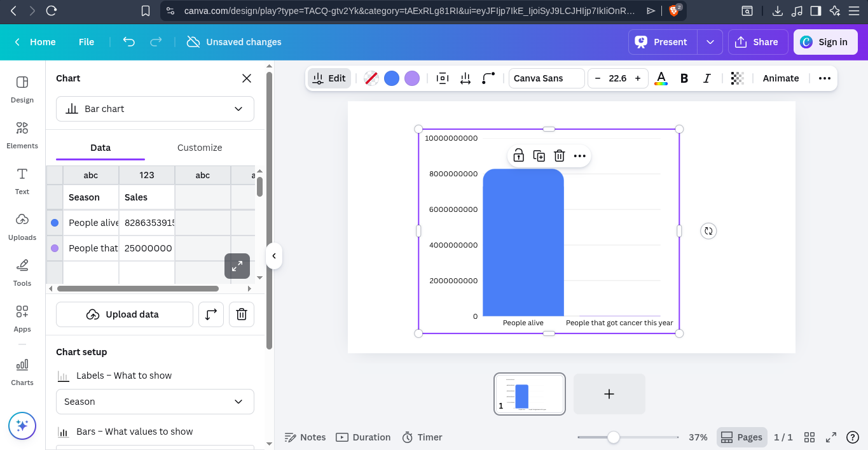Expand the chart data table to full view

(237, 266)
